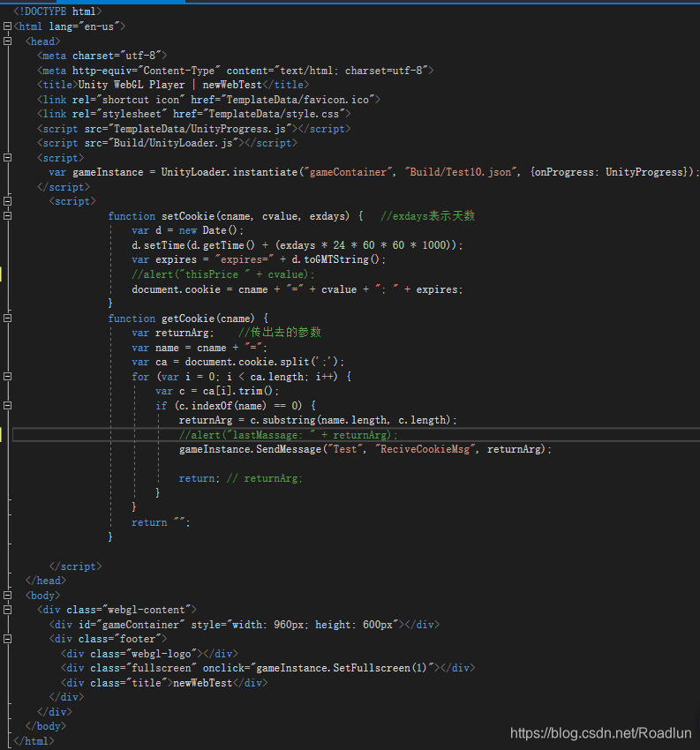
Task: Collapse the div class="webgl-content" block
Action: 7,610
